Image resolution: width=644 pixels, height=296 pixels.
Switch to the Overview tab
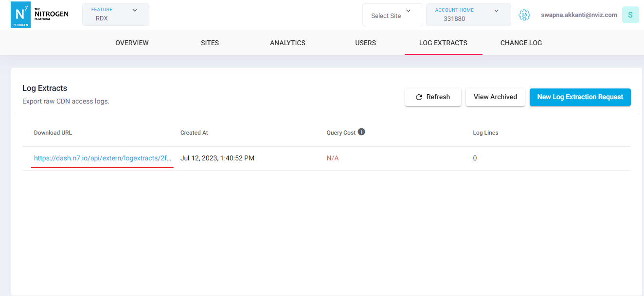132,43
